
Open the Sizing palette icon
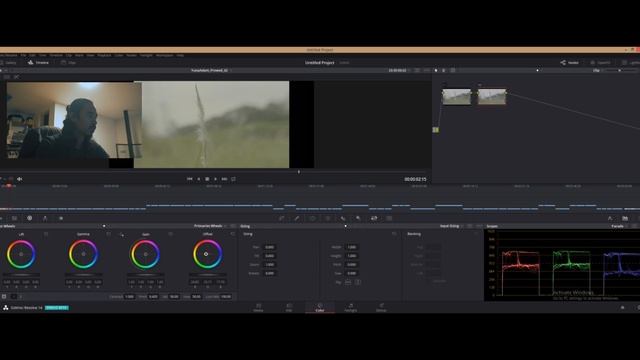tap(374, 218)
